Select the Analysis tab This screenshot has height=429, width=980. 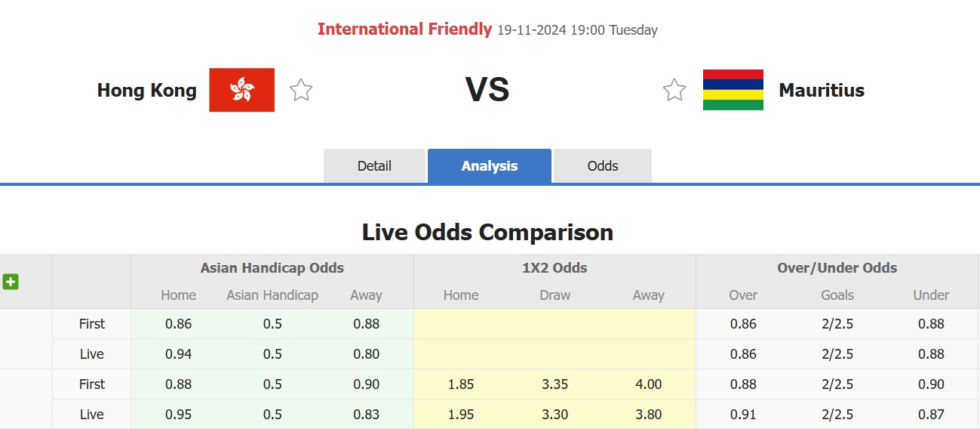click(490, 166)
